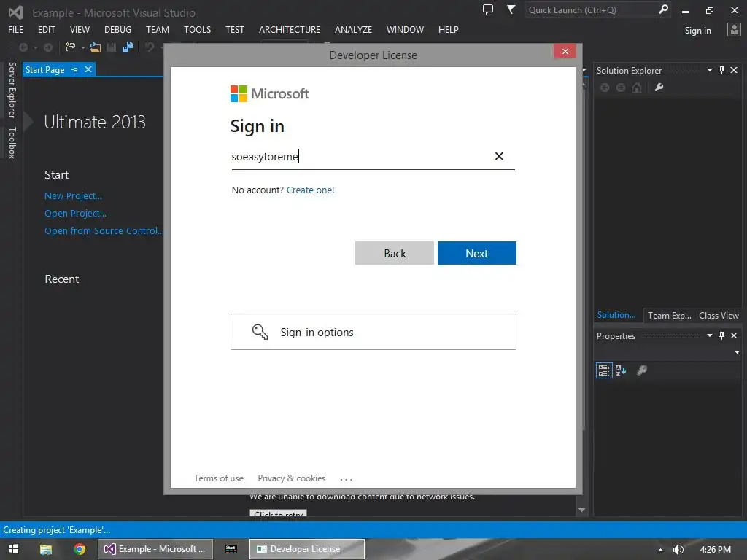Select Alphabetical sort in Properties panel
The width and height of the screenshot is (747, 560).
621,370
